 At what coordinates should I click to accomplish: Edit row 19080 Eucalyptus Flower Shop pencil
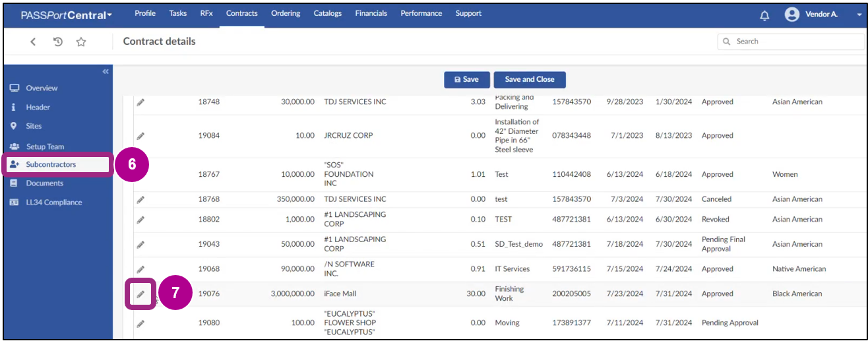coord(140,323)
